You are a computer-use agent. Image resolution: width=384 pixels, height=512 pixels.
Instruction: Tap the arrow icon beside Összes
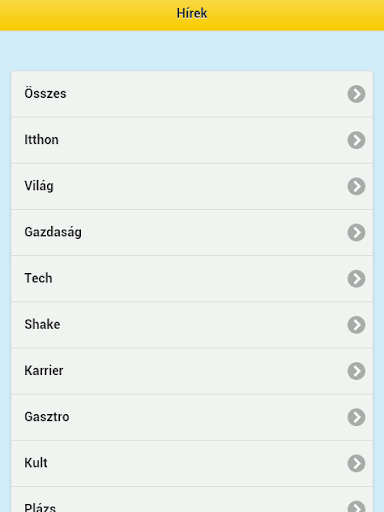click(x=356, y=94)
